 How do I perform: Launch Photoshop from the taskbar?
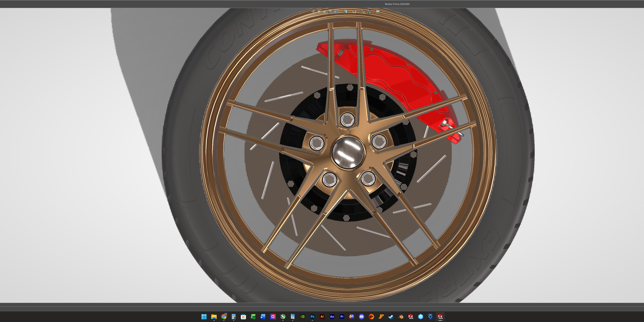[312, 317]
